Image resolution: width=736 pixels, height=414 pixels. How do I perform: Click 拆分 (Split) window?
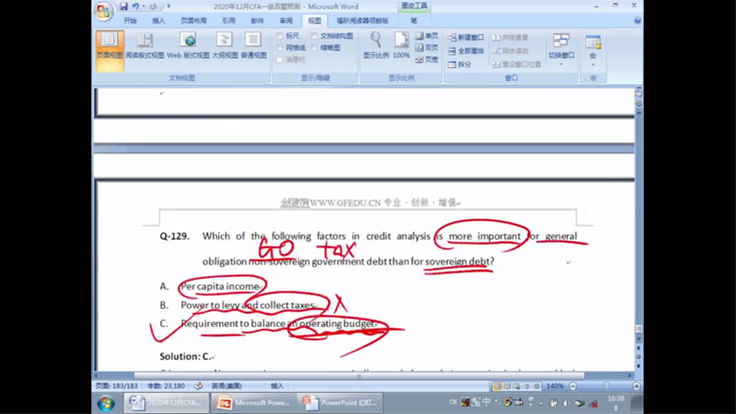click(460, 64)
